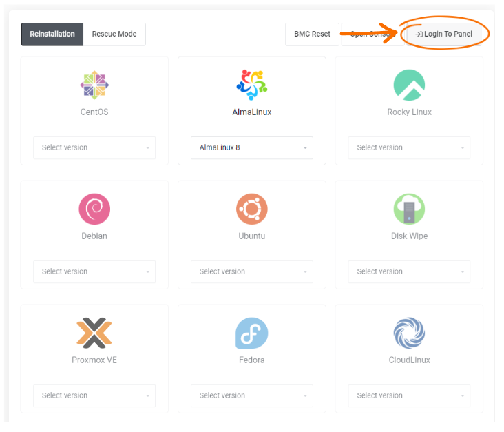Click the Rocky Linux logo icon

tap(409, 85)
